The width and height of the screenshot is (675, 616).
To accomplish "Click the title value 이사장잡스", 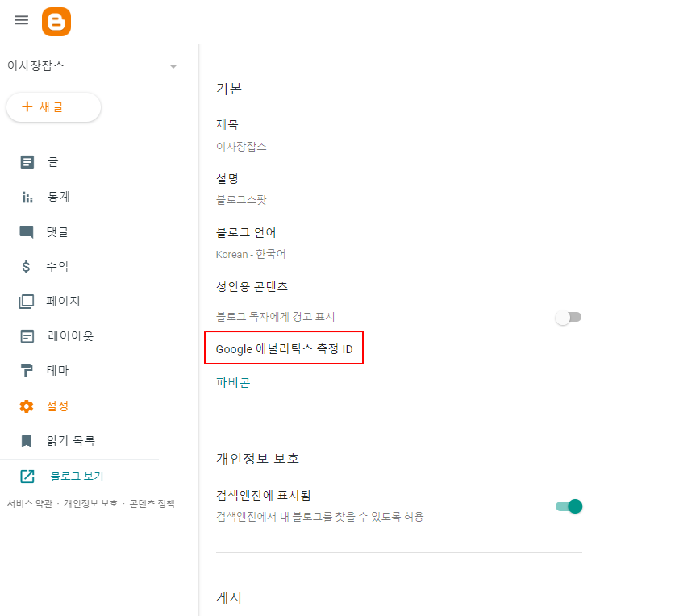I will (x=241, y=147).
